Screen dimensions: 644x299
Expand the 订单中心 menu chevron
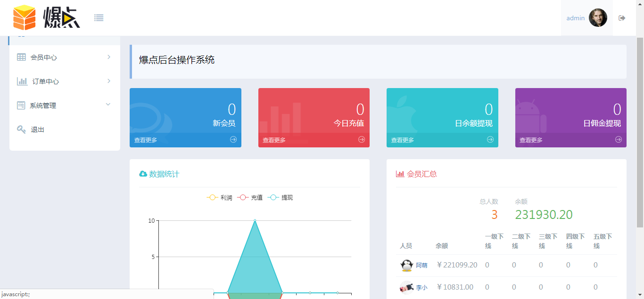click(x=109, y=81)
